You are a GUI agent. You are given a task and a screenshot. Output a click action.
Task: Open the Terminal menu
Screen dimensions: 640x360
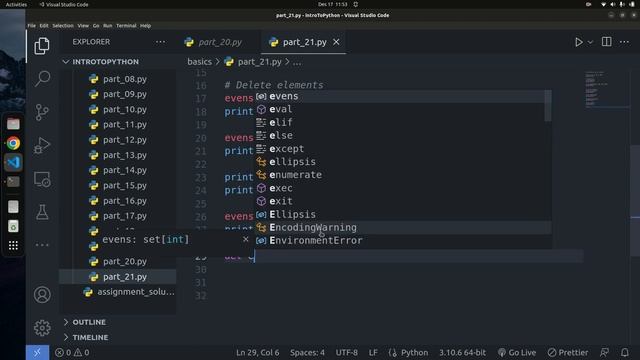(126, 25)
